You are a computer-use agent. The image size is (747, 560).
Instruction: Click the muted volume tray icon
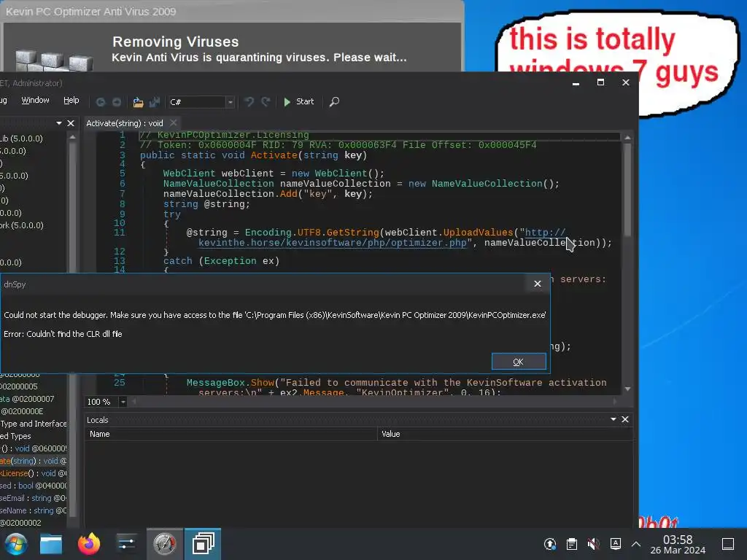[593, 544]
